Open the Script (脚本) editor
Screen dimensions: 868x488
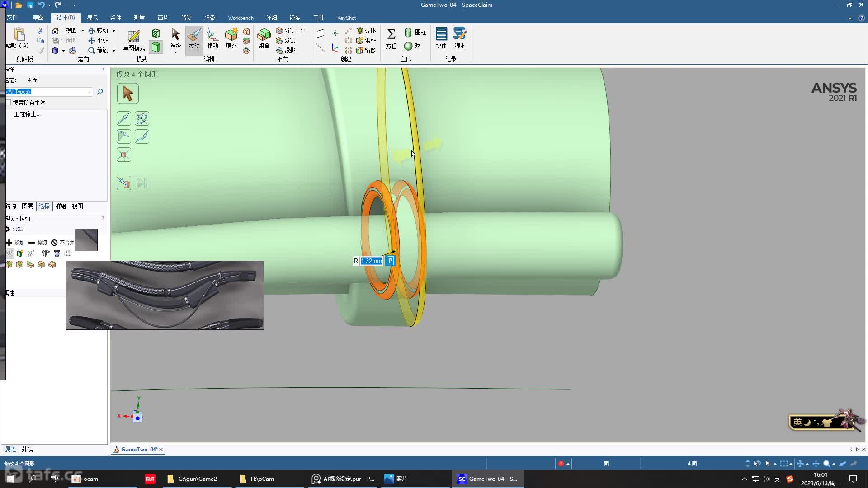pos(460,39)
